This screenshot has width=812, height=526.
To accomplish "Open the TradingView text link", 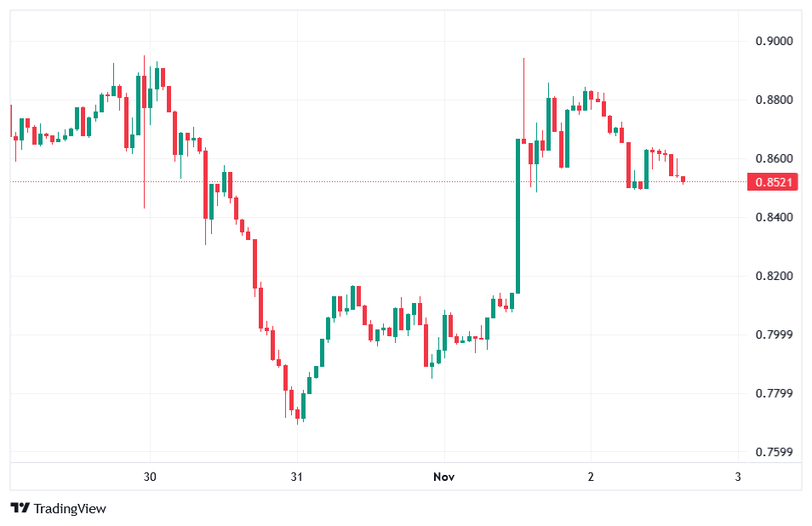I will pyautogui.click(x=70, y=508).
